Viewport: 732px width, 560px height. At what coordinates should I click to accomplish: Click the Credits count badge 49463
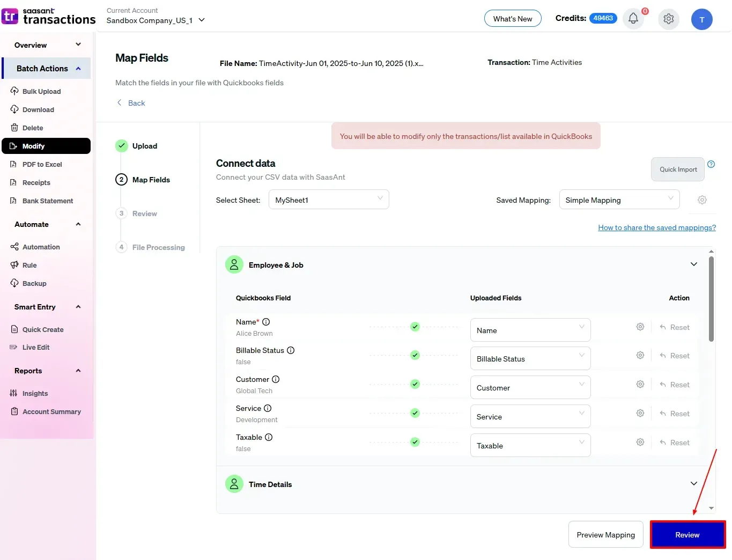coord(603,18)
